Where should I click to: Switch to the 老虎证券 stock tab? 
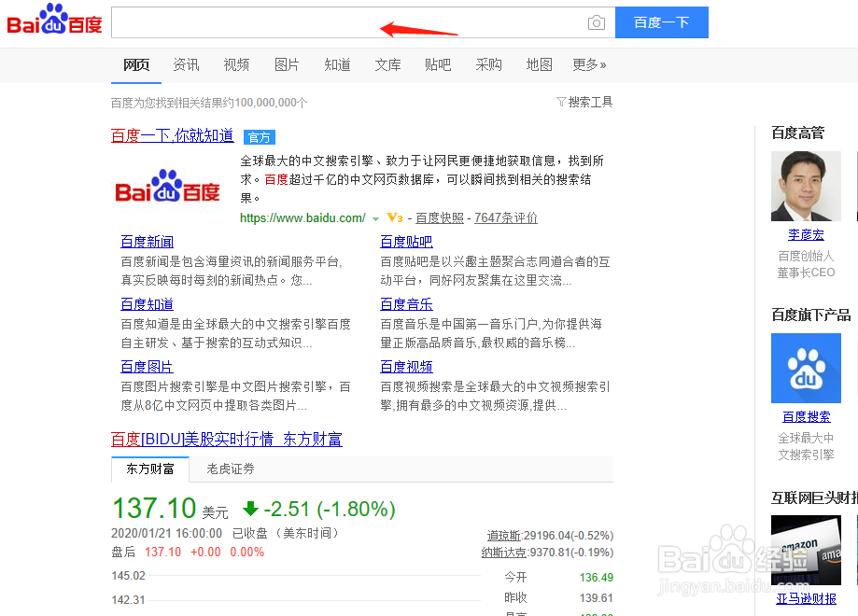(x=231, y=469)
